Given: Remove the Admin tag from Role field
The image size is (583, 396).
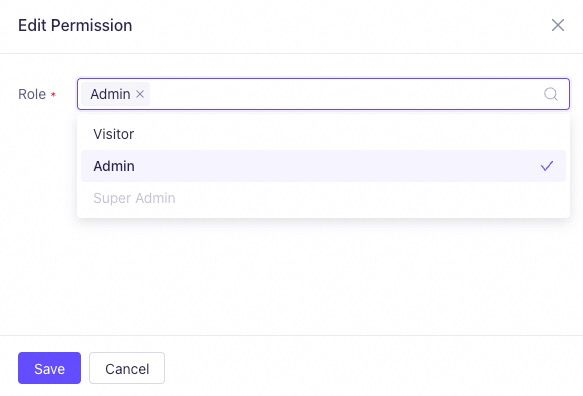Looking at the screenshot, I should 140,94.
